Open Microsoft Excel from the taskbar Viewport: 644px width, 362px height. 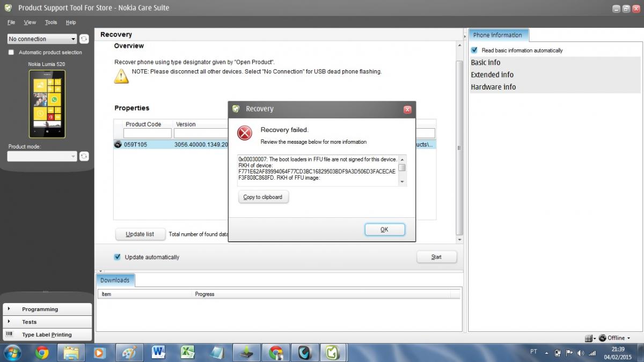tap(187, 352)
